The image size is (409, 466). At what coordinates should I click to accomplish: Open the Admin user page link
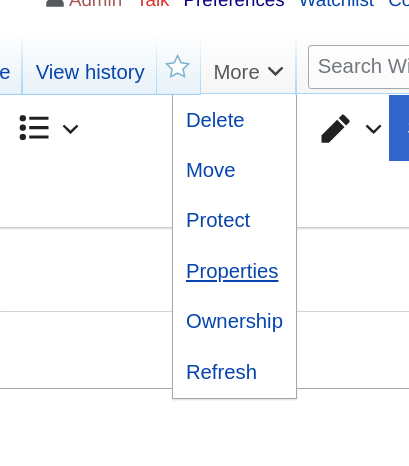click(95, 3)
